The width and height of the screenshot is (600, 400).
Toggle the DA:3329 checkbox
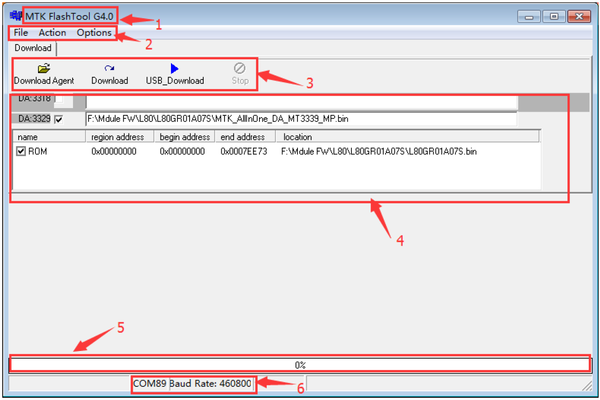59,119
